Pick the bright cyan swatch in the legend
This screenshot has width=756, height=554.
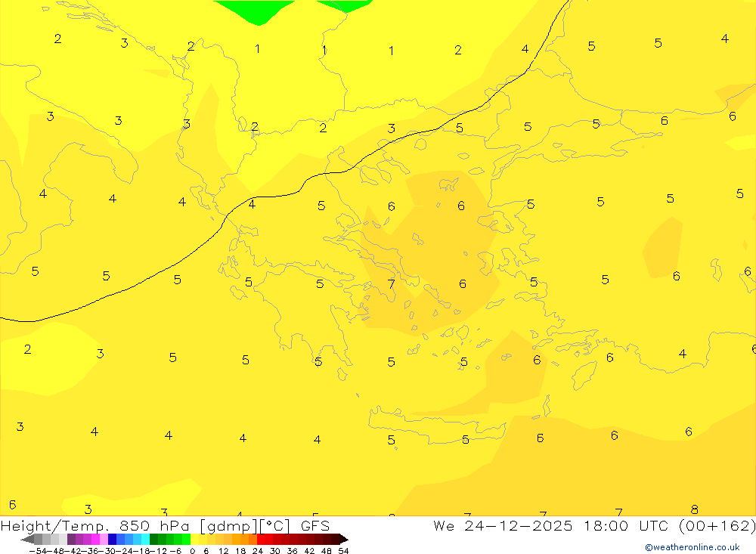(145, 540)
